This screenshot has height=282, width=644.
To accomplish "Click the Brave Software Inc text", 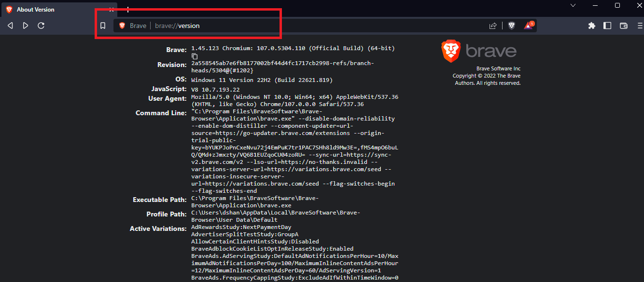I will tap(498, 68).
